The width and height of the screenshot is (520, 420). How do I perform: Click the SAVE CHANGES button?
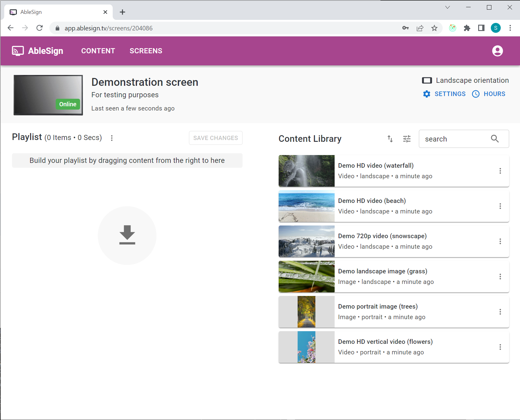pyautogui.click(x=215, y=138)
